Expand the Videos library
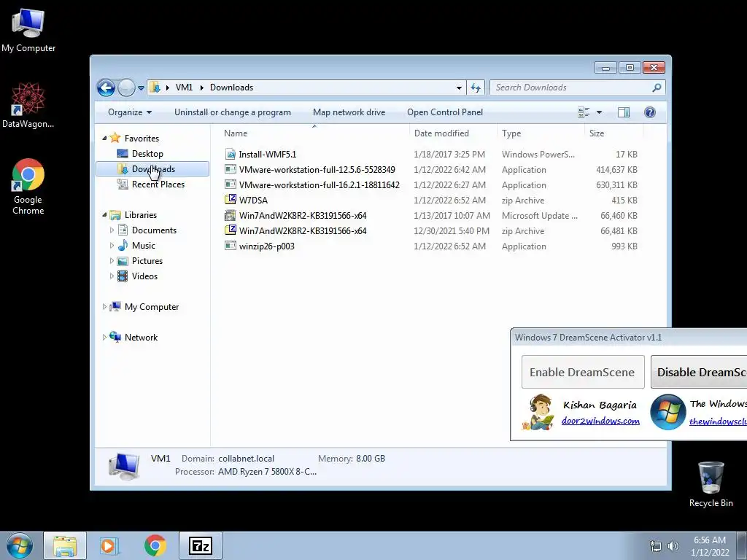This screenshot has width=747, height=560. coord(112,276)
